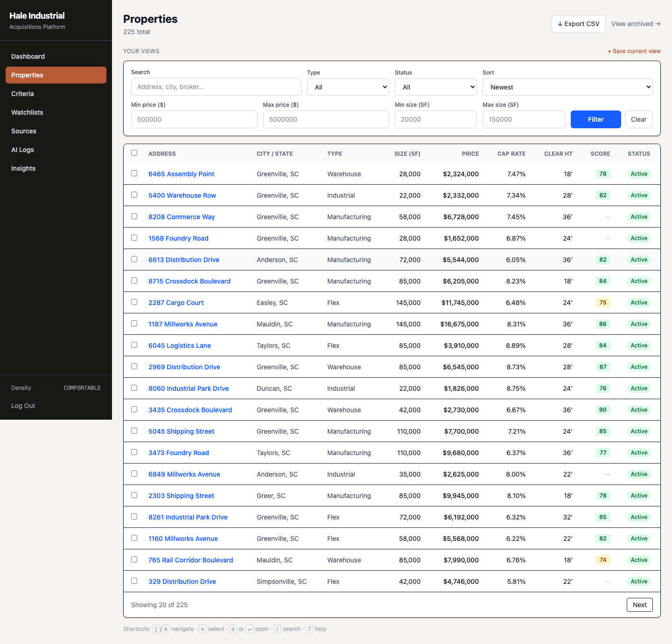Open the Dashboard page in sidebar
672x644 pixels.
pos(56,56)
